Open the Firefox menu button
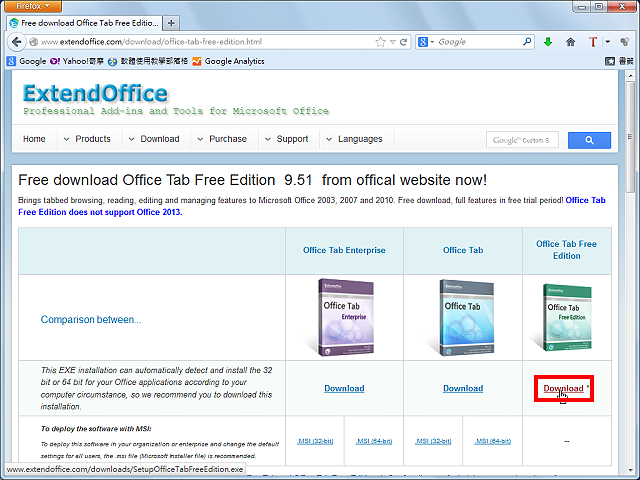This screenshot has width=640, height=480. [33, 6]
